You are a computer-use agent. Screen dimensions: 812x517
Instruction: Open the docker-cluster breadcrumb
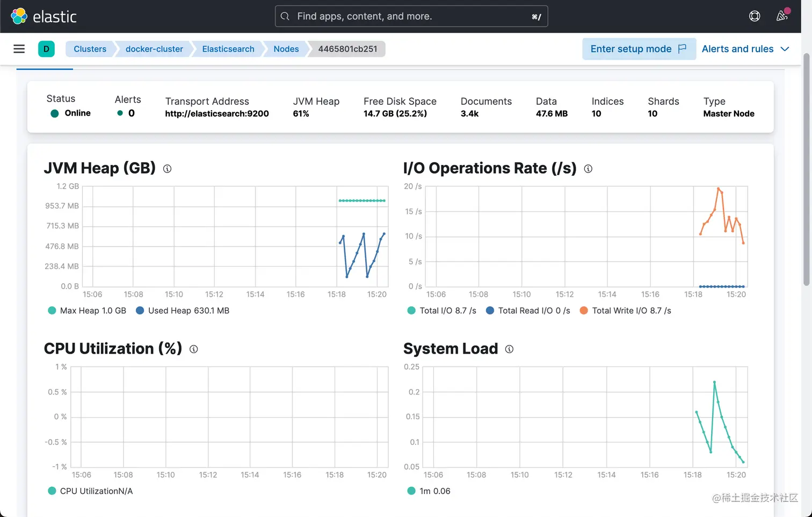point(154,49)
